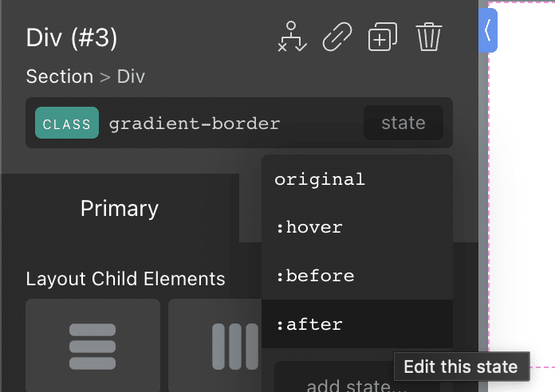This screenshot has height=392, width=555.
Task: Go to Section in breadcrumb
Action: (60, 76)
